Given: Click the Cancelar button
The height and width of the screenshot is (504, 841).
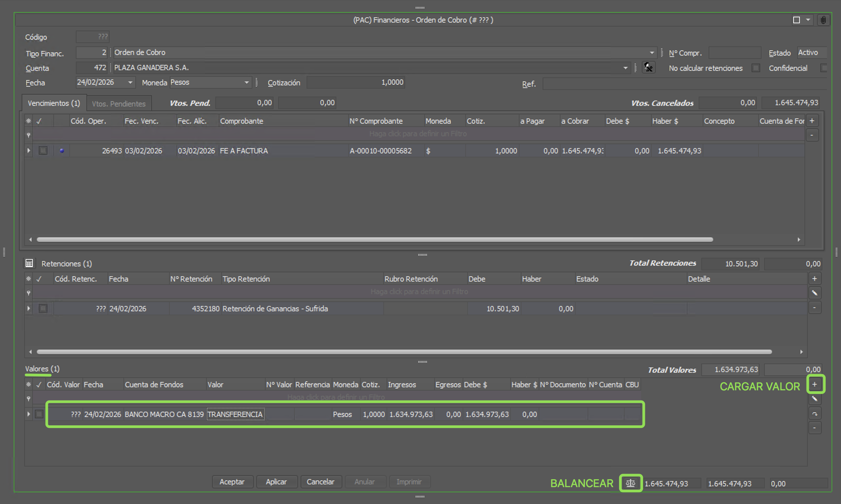Looking at the screenshot, I should coord(320,482).
